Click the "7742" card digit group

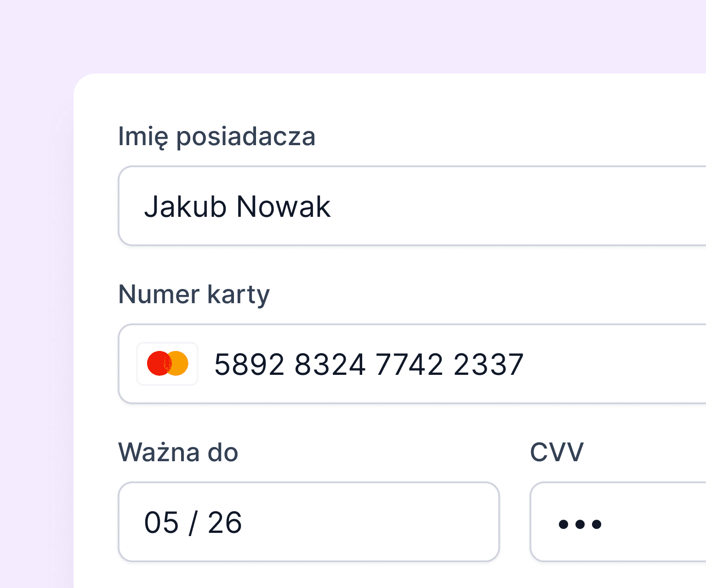pos(410,364)
